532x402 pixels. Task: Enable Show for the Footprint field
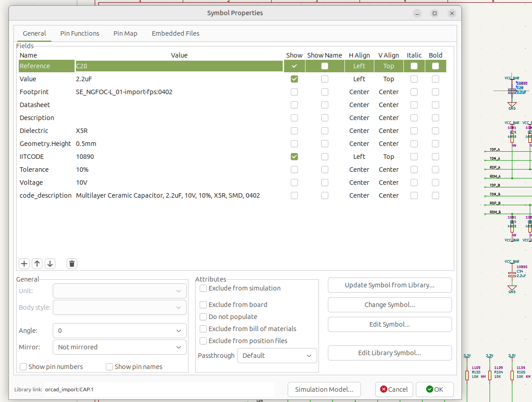coord(294,92)
